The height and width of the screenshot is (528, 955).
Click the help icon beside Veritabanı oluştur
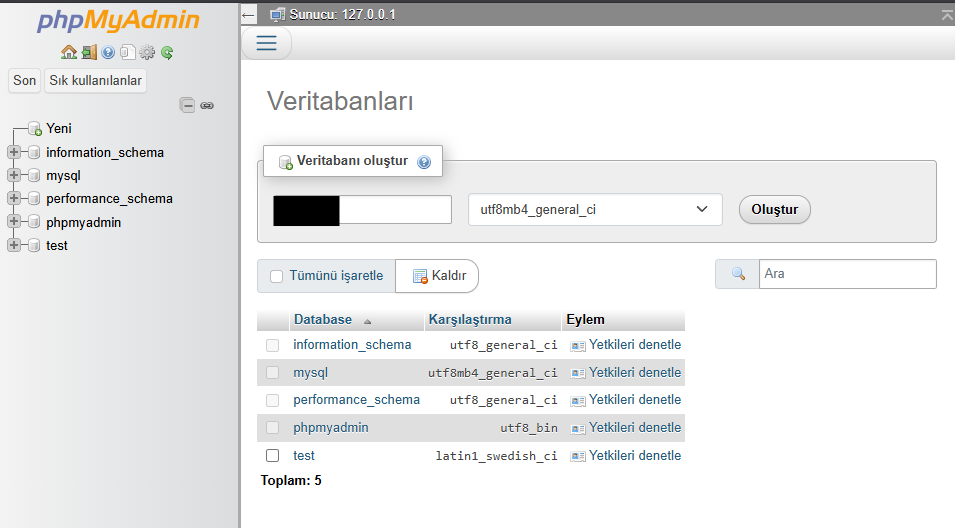coord(424,162)
